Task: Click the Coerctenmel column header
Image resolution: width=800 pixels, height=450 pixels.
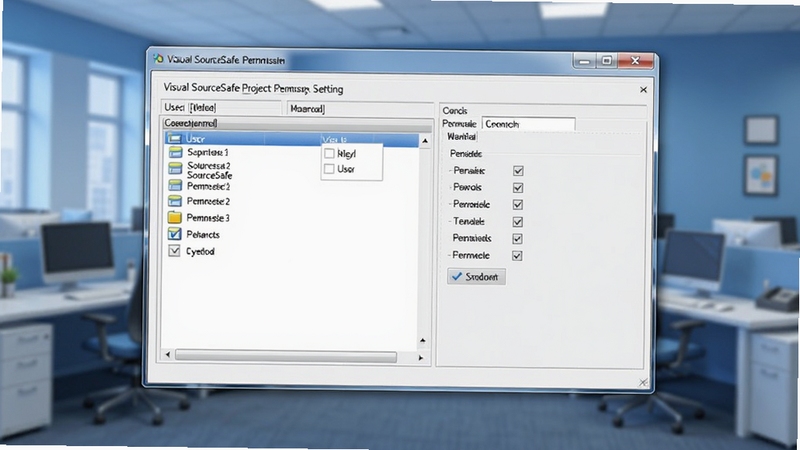Action: coord(297,123)
